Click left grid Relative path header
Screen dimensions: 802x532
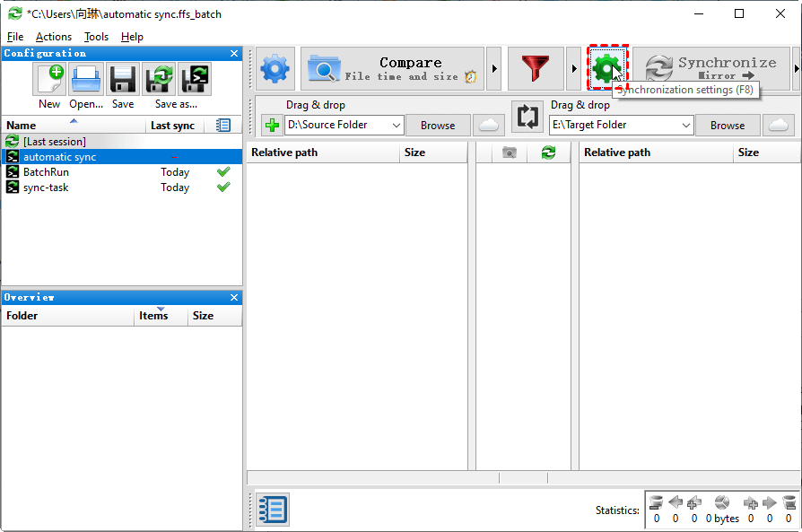[323, 153]
